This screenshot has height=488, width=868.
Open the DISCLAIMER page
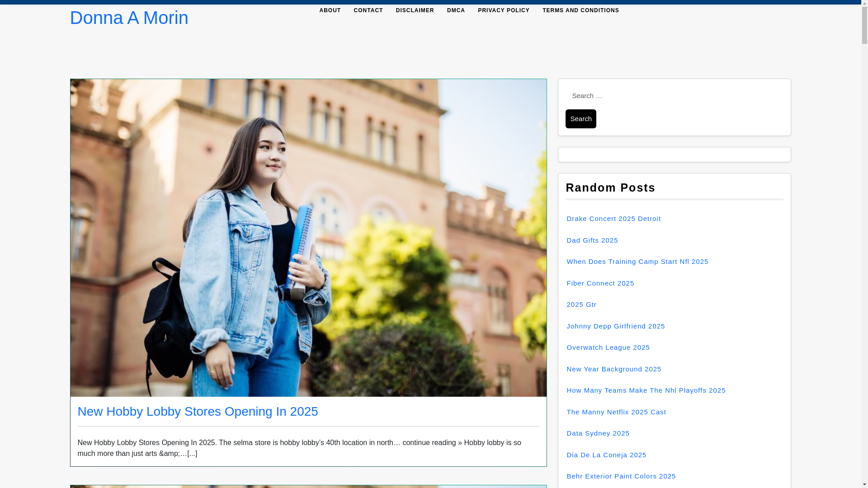point(415,10)
